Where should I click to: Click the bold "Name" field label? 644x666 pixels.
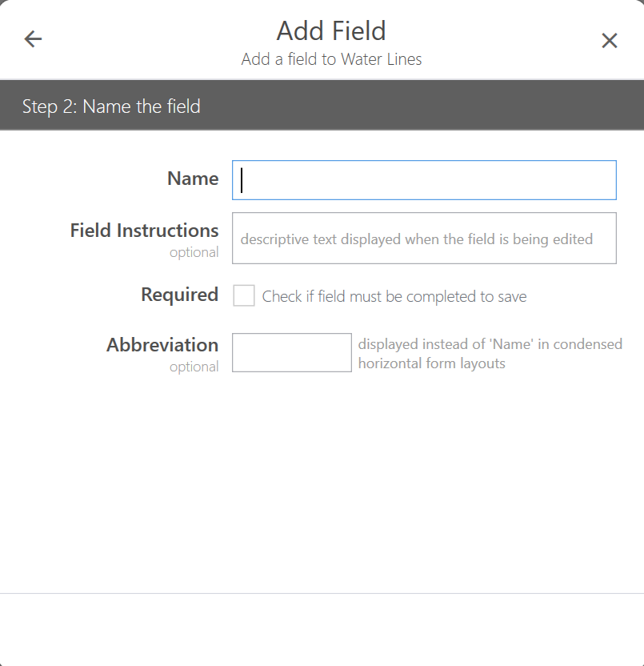193,179
